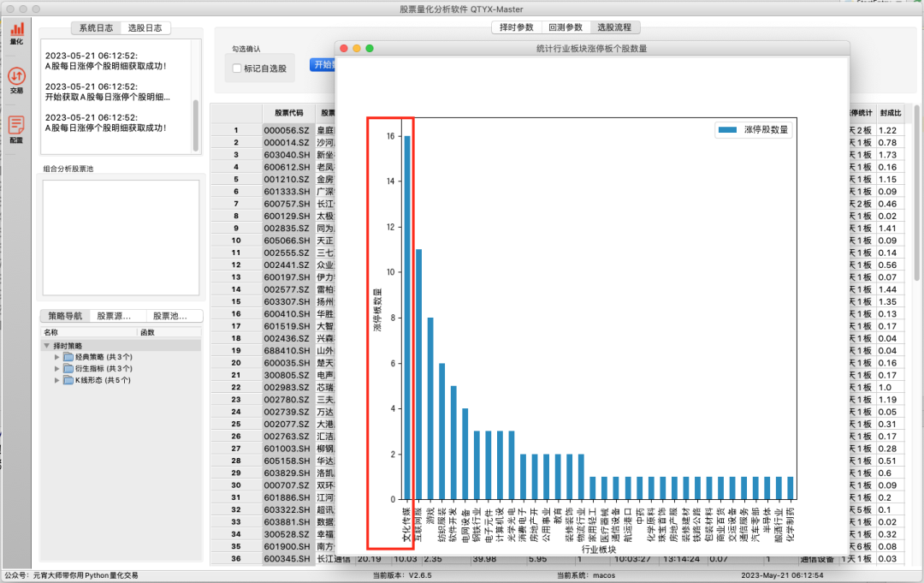The width and height of the screenshot is (924, 583).
Task: Click the 游戏 bar in the chart
Action: pos(430,408)
